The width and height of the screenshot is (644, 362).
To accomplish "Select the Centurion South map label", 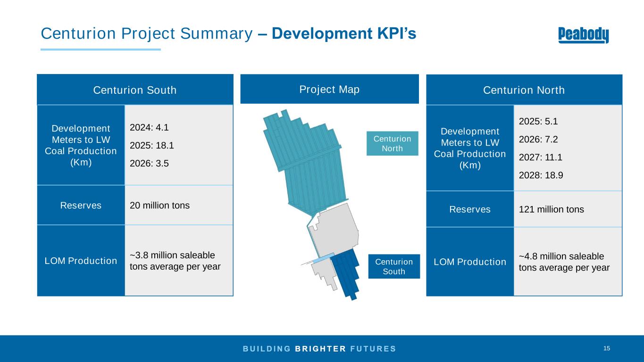I will click(x=394, y=266).
